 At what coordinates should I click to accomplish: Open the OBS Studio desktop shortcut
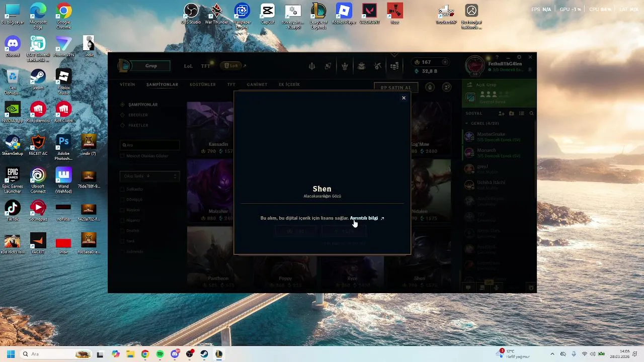point(191,14)
